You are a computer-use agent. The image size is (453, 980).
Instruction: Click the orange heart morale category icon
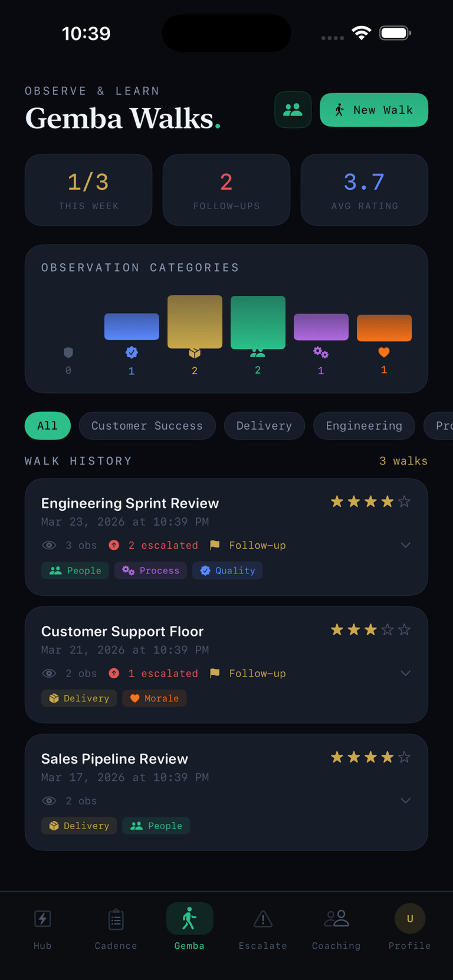tap(384, 352)
